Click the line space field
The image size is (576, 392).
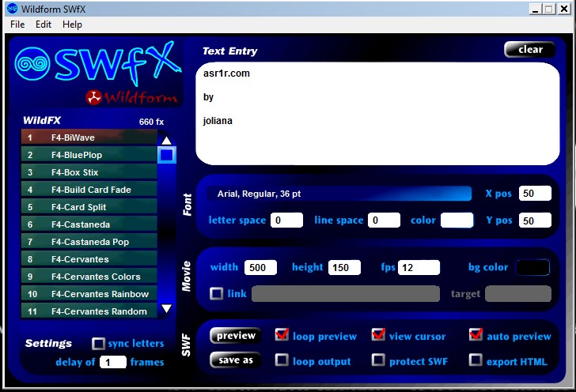[384, 220]
